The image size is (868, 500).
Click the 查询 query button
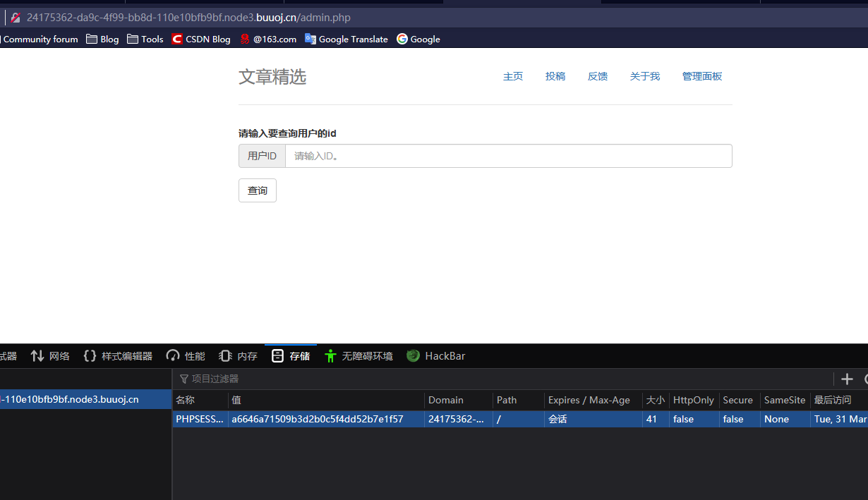pos(257,190)
